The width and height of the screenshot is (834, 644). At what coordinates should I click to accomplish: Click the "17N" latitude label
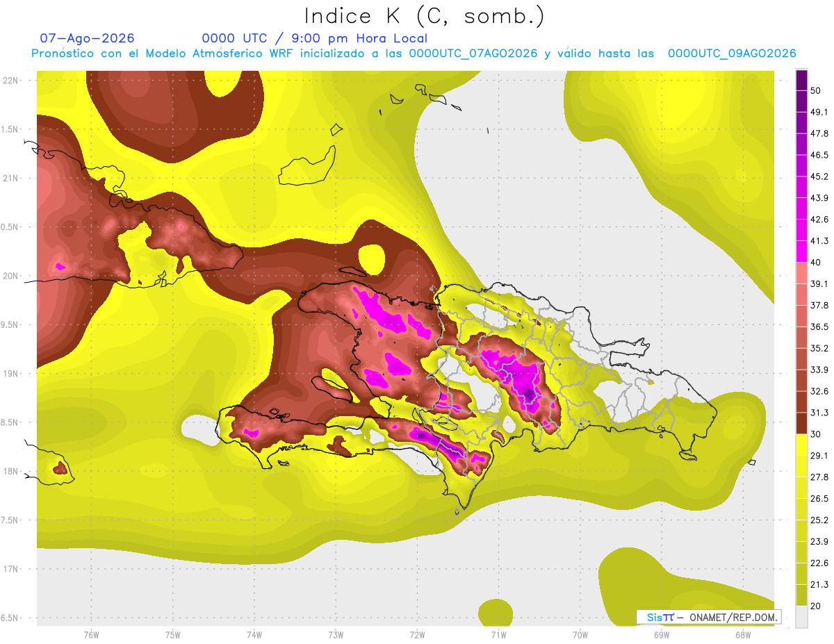[x=10, y=569]
